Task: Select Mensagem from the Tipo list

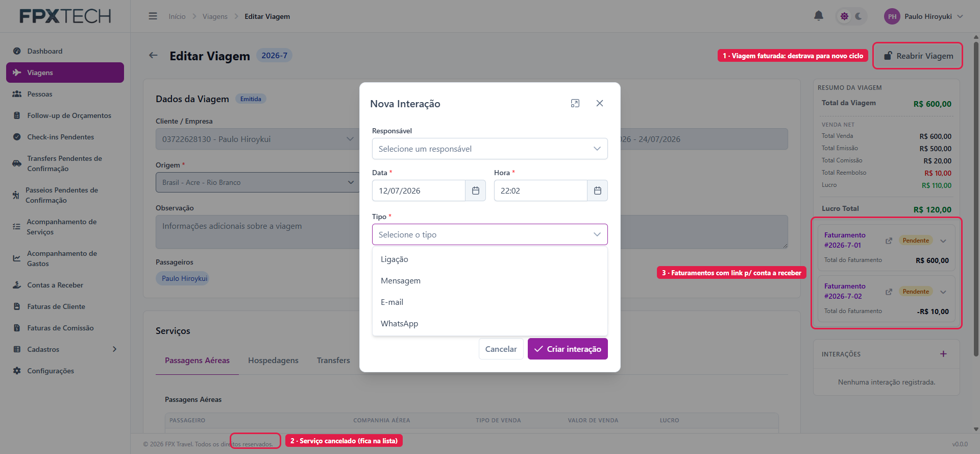Action: click(490, 281)
